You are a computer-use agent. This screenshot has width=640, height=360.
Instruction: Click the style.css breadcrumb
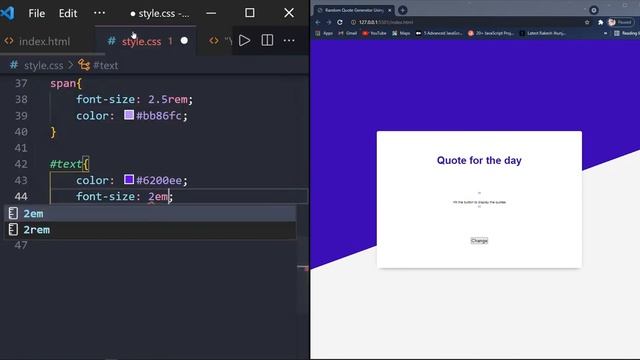(x=43, y=65)
